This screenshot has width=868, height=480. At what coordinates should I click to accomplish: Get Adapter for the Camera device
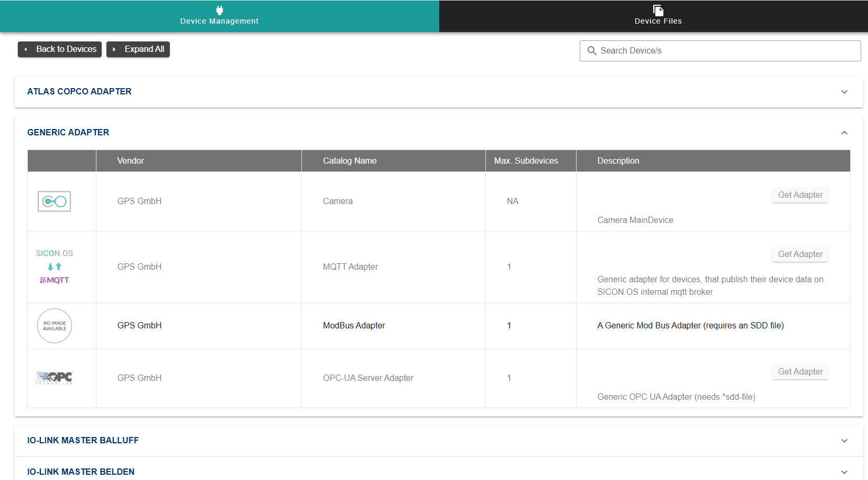click(800, 195)
